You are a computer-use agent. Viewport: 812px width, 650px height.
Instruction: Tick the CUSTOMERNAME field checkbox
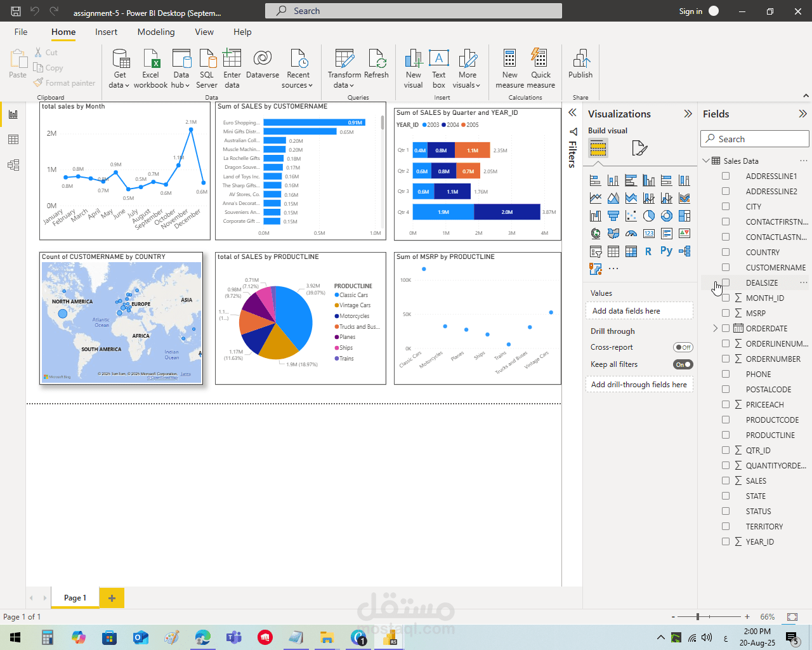pos(726,267)
